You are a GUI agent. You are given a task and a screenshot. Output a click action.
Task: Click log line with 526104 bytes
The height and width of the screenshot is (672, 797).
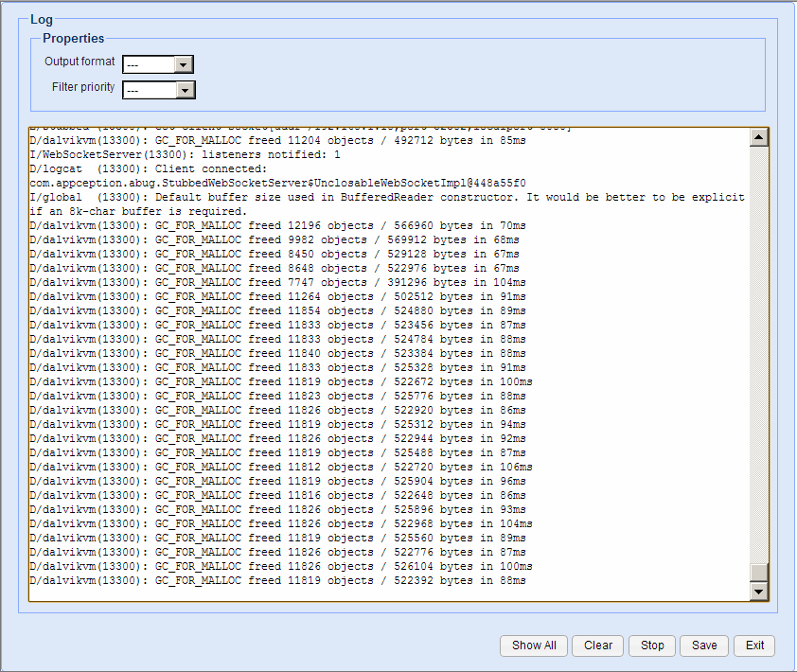pos(281,567)
